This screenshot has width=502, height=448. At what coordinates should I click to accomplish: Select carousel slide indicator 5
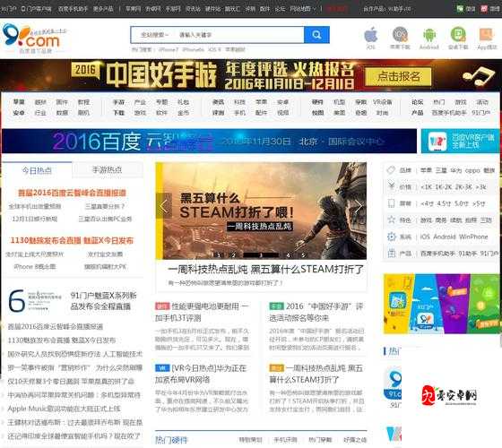pos(303,255)
